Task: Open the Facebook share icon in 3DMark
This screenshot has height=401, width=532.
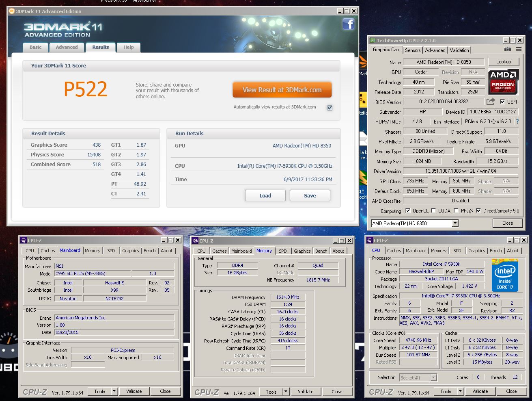Action: pyautogui.click(x=348, y=24)
